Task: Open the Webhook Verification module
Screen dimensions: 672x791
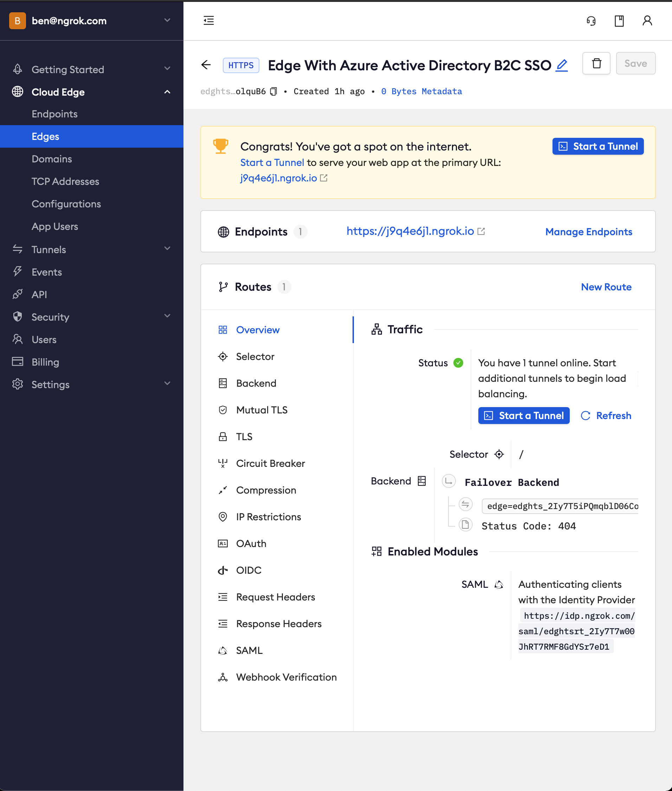Action: [277, 677]
